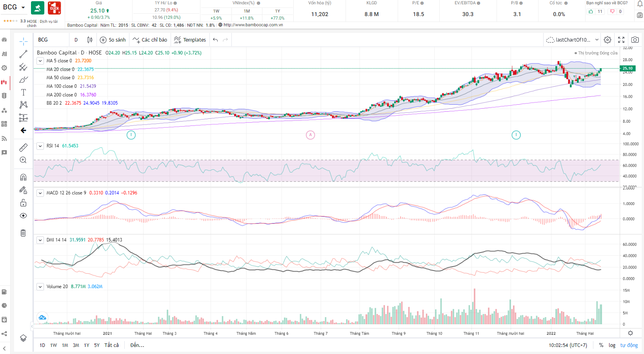Click the green trade action icon
644x354 pixels.
pos(38,8)
